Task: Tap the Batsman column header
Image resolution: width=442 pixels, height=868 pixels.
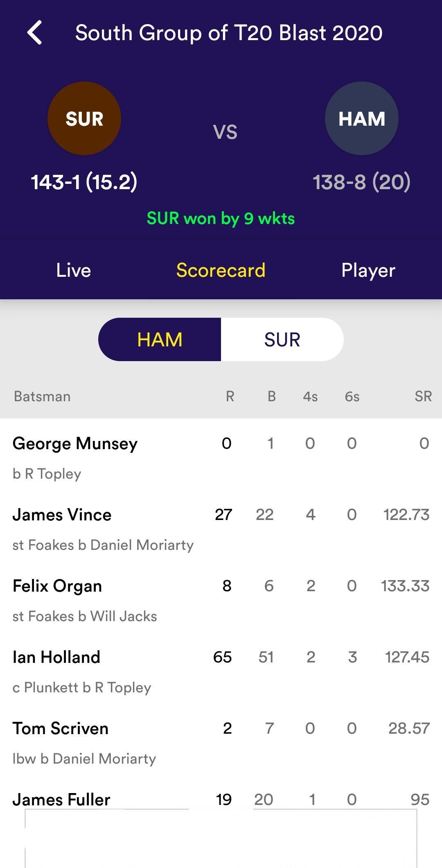Action: coord(42,396)
